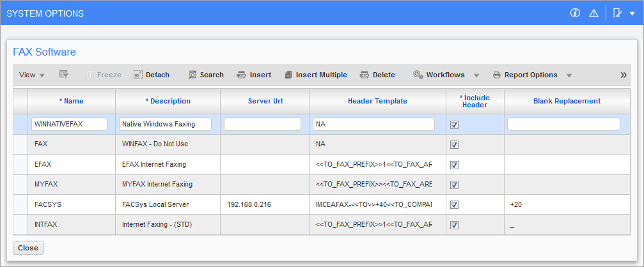Toggle Include Header checkbox for FAX row

(x=454, y=145)
